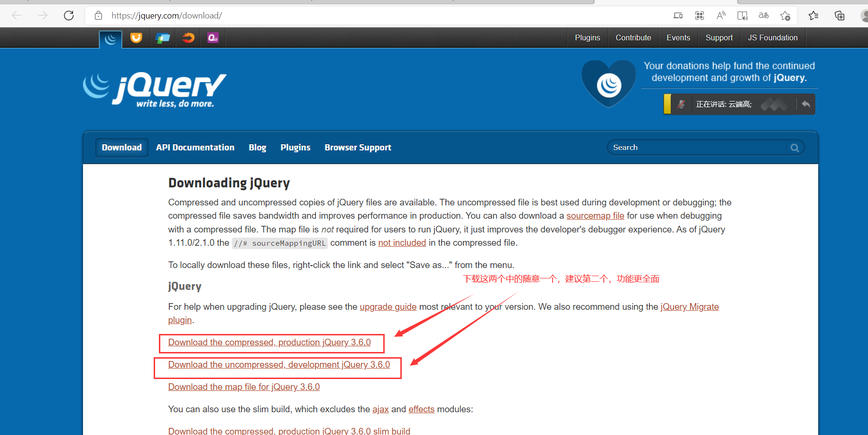
Task: View site info via the lock icon
Action: (98, 16)
